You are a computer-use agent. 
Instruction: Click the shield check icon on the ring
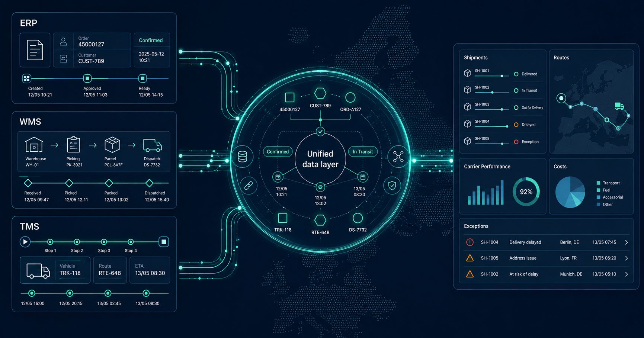(392, 186)
